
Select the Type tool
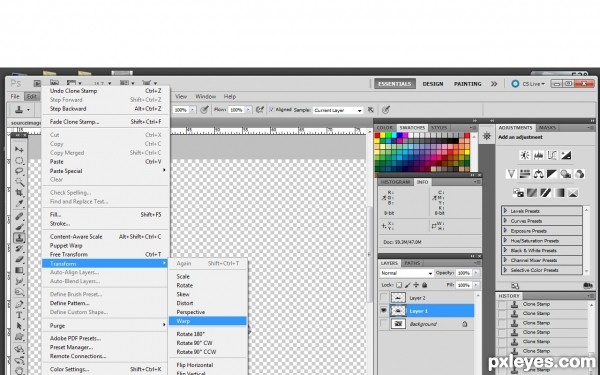pos(19,315)
